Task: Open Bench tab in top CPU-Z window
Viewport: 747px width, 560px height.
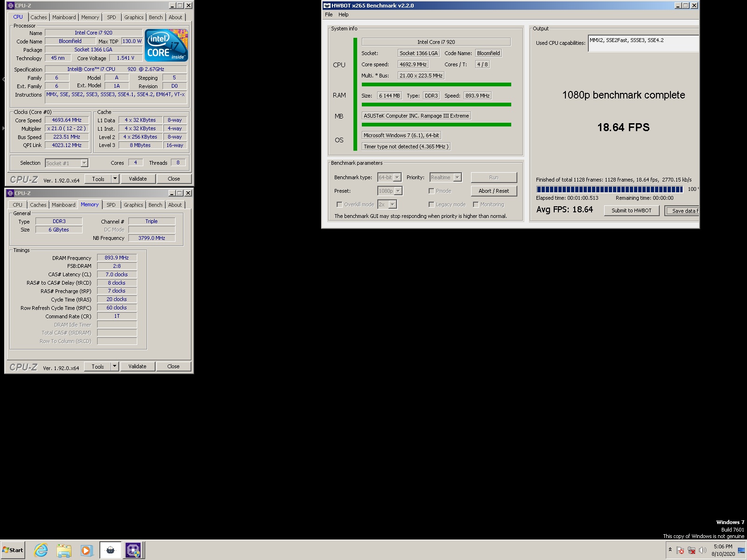Action: pyautogui.click(x=156, y=17)
